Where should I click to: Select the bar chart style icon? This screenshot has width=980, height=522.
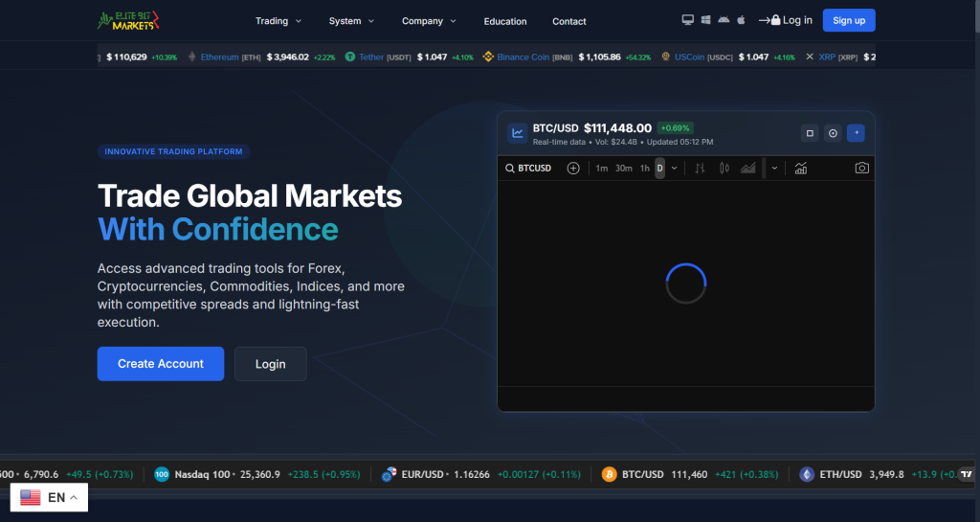700,169
